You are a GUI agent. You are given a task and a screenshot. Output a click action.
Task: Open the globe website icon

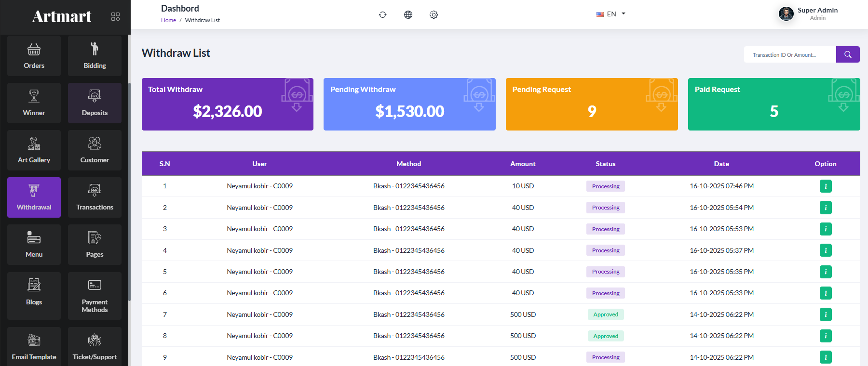pyautogui.click(x=408, y=14)
